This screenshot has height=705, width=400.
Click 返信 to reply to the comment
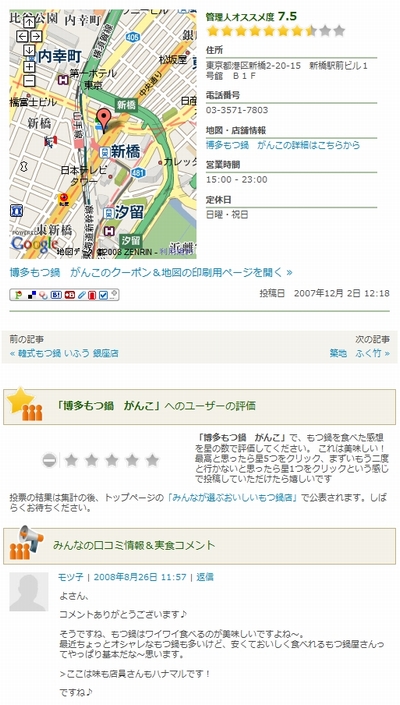coord(205,577)
